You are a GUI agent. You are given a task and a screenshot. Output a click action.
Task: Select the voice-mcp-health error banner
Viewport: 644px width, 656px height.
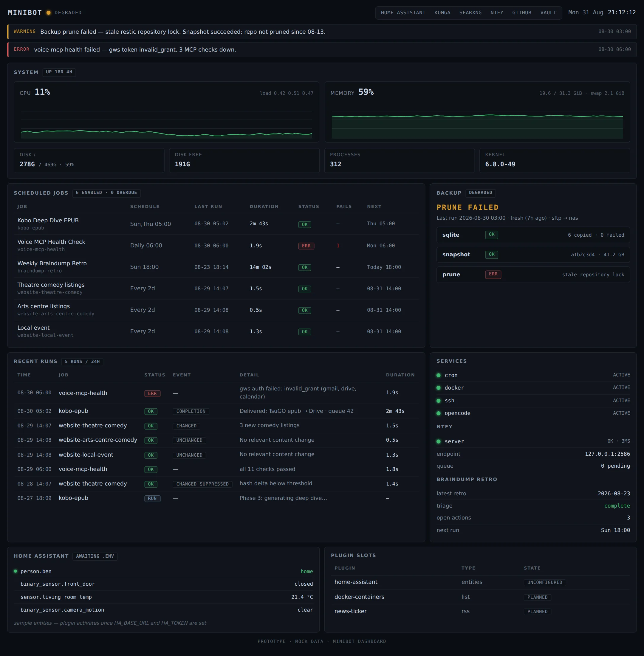coord(322,49)
